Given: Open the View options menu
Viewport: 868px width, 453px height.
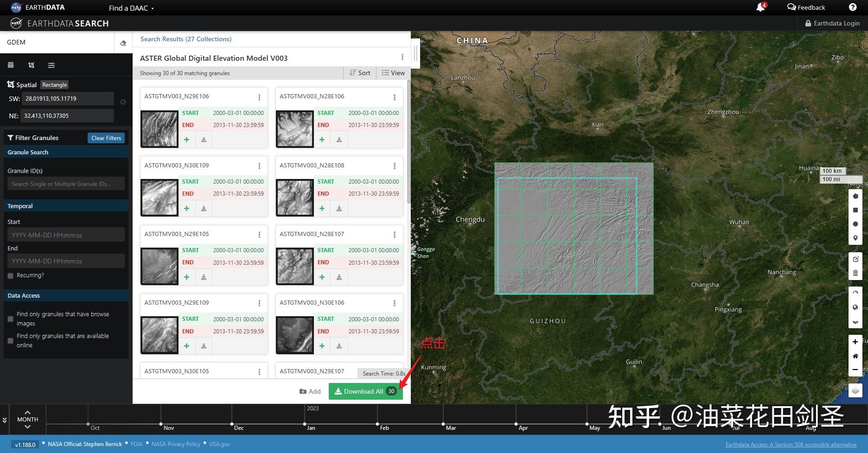Looking at the screenshot, I should (393, 73).
